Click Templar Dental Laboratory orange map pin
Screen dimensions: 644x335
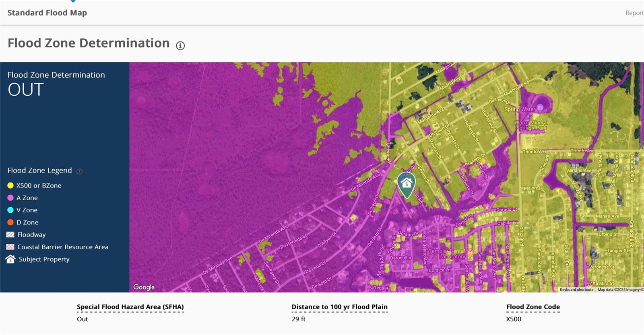[470, 253]
